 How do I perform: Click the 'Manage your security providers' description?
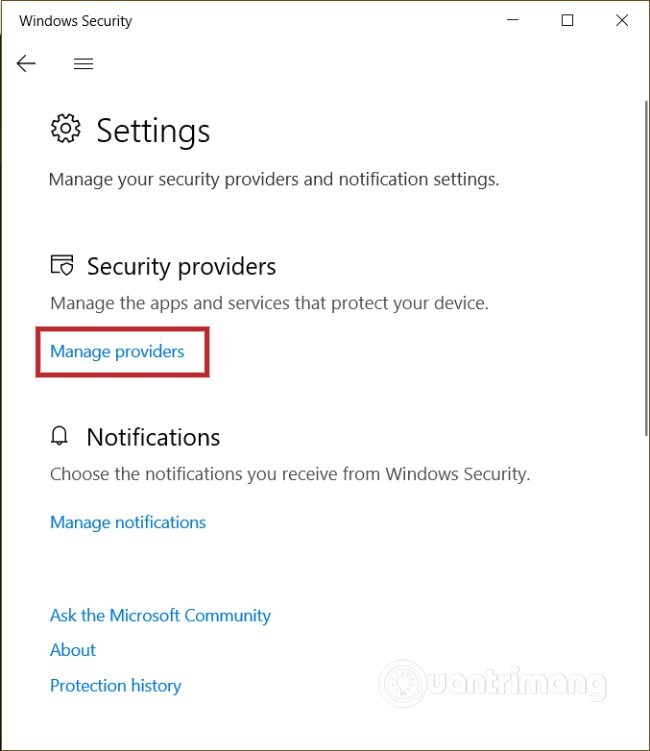tap(274, 180)
